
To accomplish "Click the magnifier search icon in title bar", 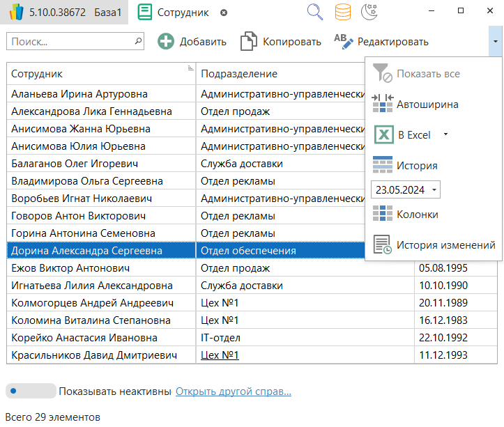I will tap(315, 12).
